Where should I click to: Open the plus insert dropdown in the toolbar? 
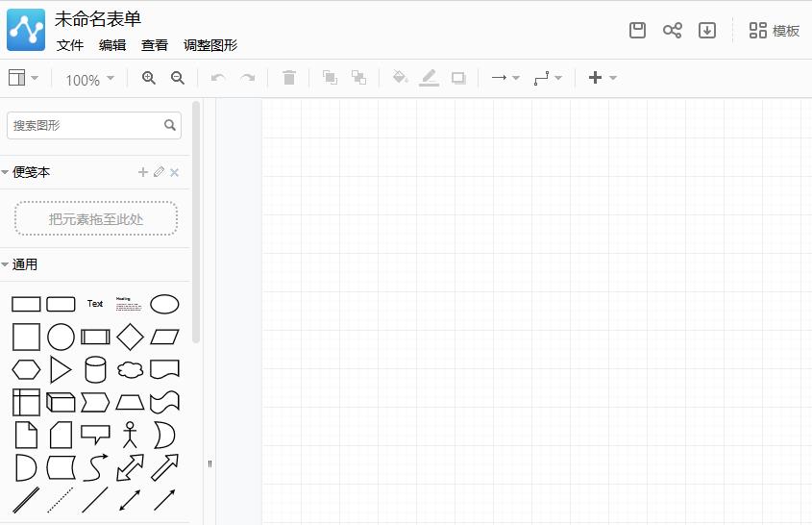[602, 78]
